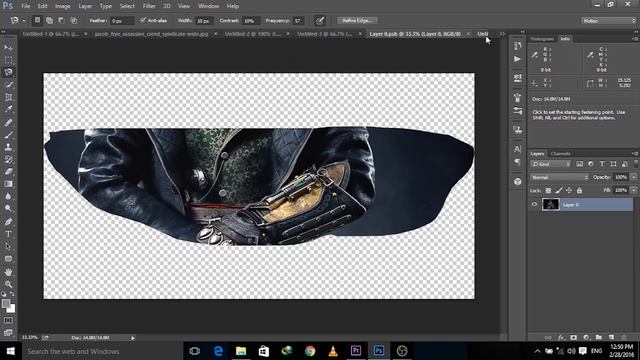This screenshot has height=360, width=640.
Task: Choose Intersect with Selection mode
Action: (73, 20)
